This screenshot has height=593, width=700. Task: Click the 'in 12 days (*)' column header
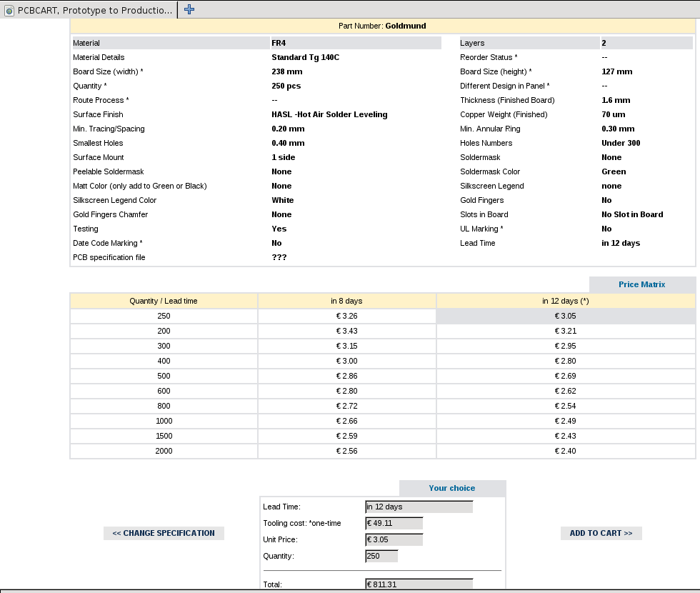(566, 301)
